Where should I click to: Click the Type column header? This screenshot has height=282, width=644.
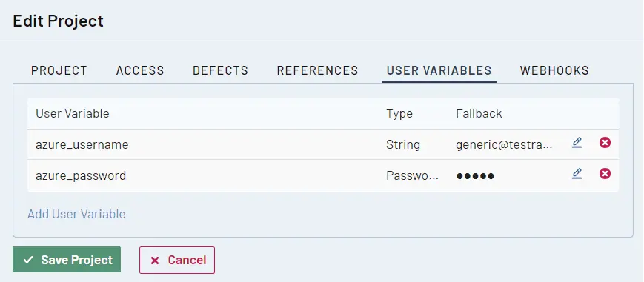[x=399, y=114]
